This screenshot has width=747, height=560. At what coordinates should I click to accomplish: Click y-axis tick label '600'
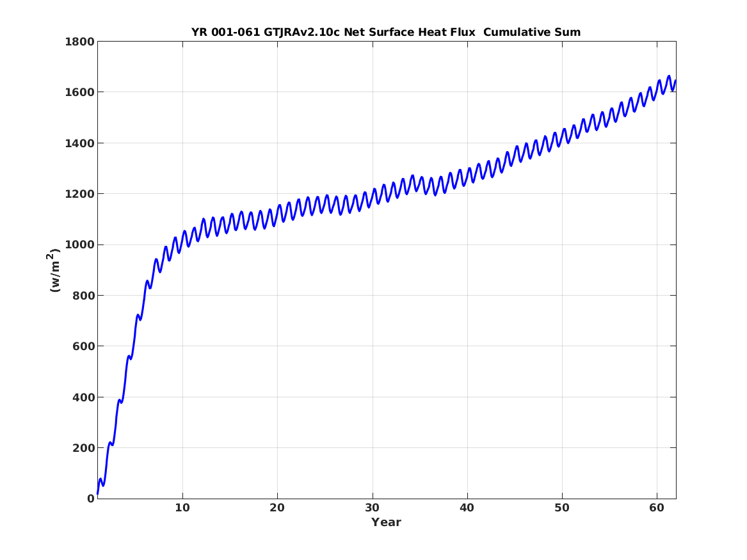[x=84, y=347]
